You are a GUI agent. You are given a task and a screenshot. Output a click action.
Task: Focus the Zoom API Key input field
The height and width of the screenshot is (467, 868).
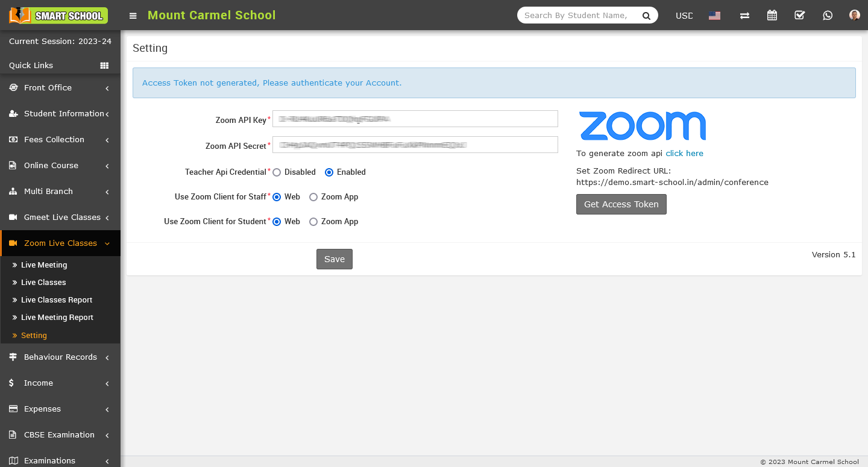(415, 119)
